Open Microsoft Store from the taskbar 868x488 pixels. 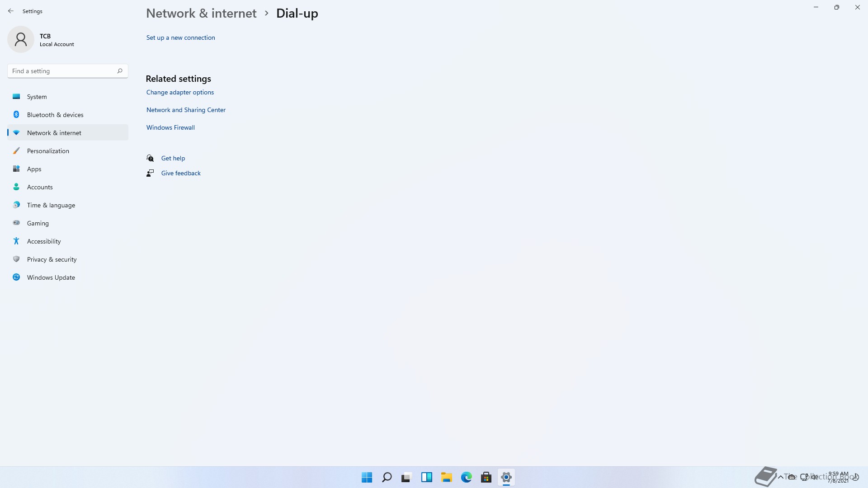[486, 477]
